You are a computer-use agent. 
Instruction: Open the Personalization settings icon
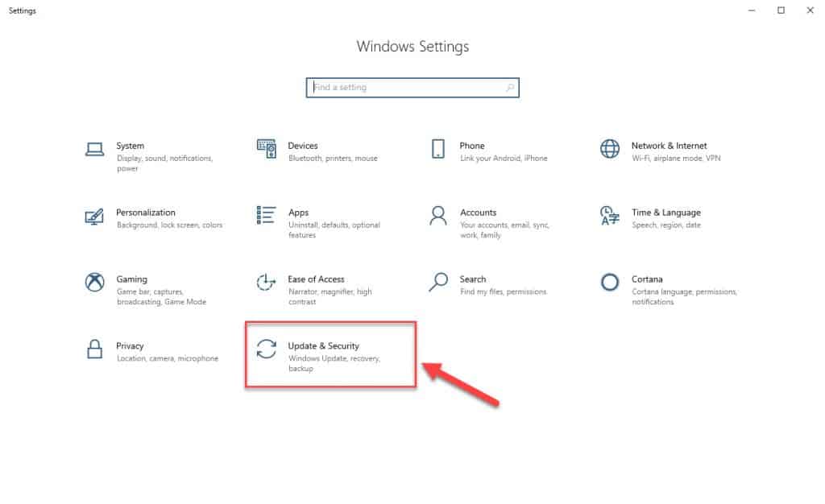(95, 217)
